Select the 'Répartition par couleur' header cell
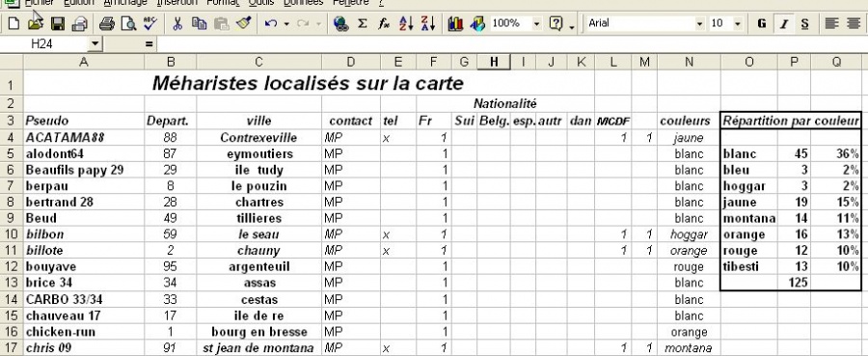This screenshot has width=868, height=356. (x=791, y=121)
